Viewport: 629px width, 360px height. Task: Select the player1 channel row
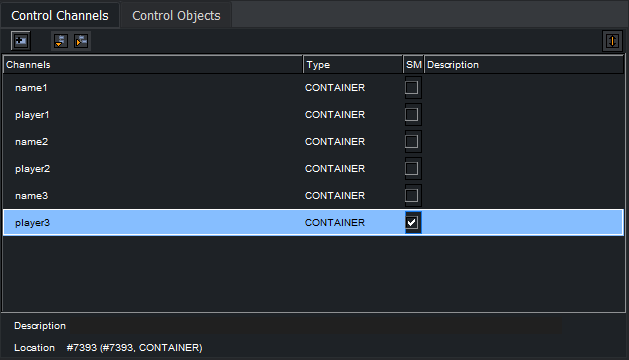click(313, 114)
